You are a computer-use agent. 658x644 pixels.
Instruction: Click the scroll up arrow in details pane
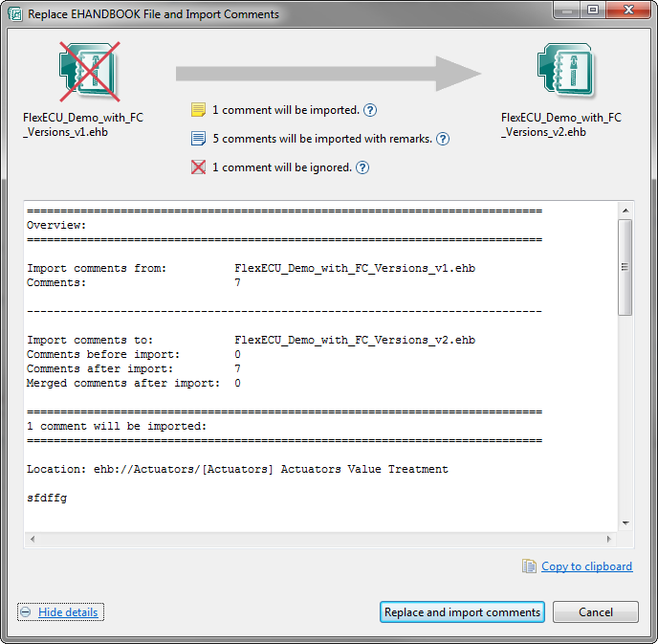[x=625, y=209]
